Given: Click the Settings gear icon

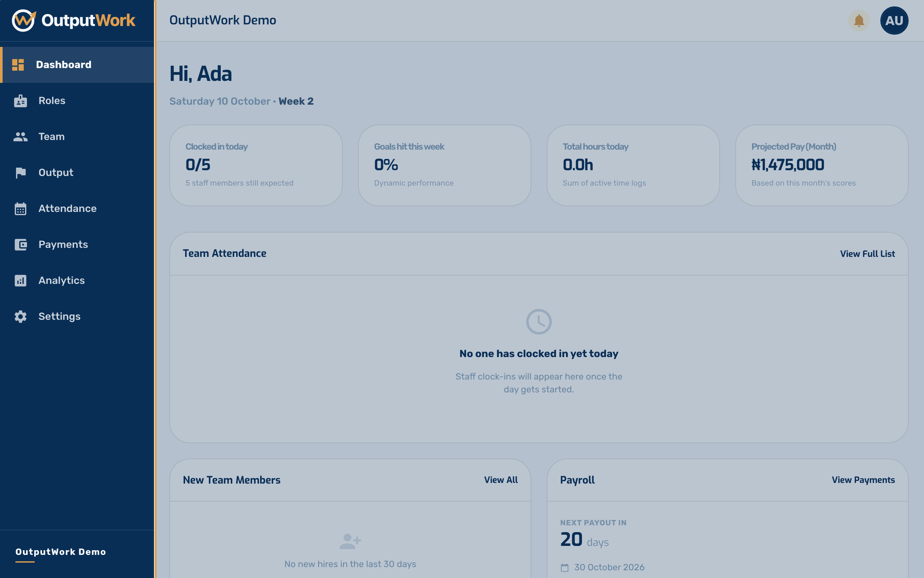Looking at the screenshot, I should [21, 317].
